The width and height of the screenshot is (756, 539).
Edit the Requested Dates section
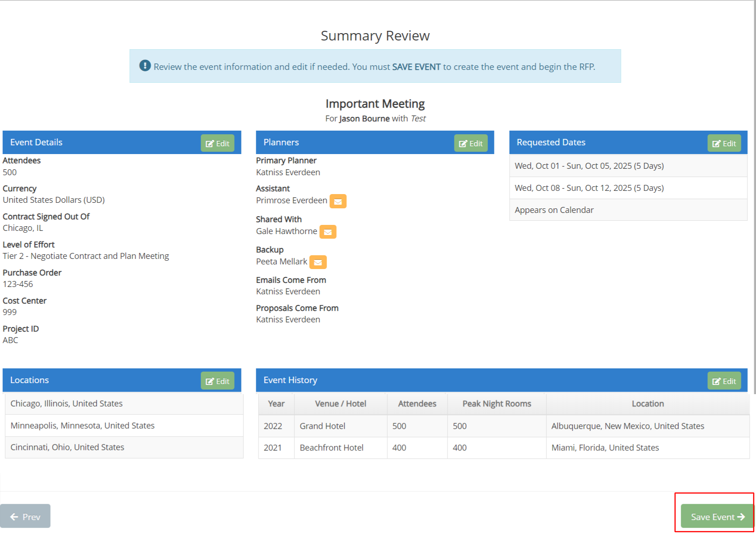(724, 143)
